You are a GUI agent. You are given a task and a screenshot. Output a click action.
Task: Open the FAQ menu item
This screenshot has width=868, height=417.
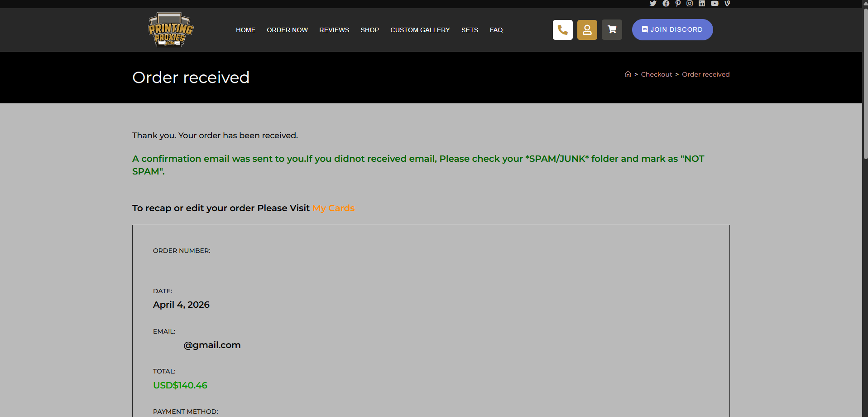pos(496,30)
